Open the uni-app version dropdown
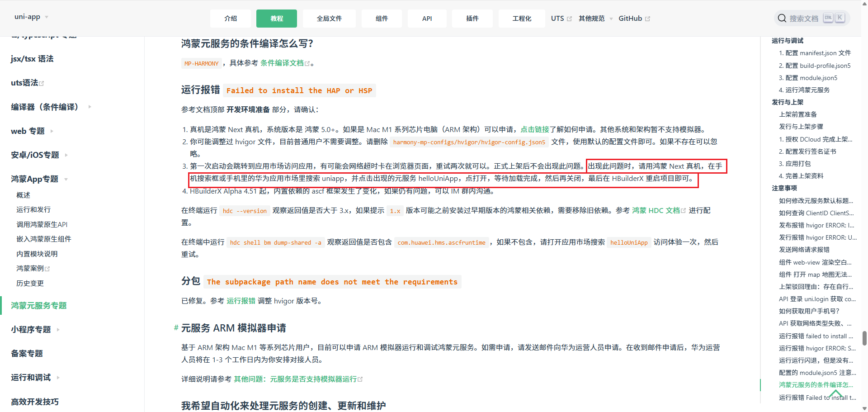This screenshot has height=412, width=868. click(31, 17)
